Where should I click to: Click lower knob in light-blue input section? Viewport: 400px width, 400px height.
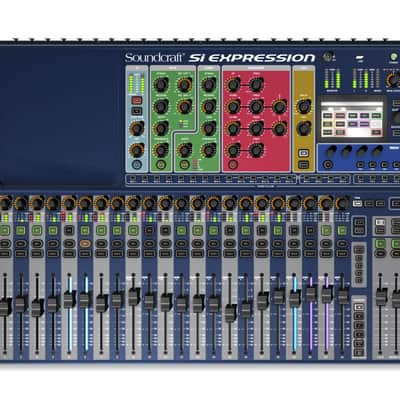[x=137, y=150]
